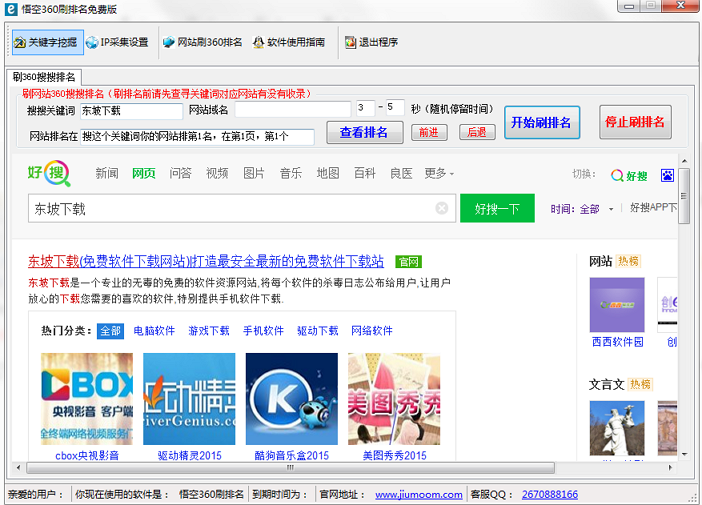Open the 视频 search tab
Screen dimensions: 702x505
point(217,173)
